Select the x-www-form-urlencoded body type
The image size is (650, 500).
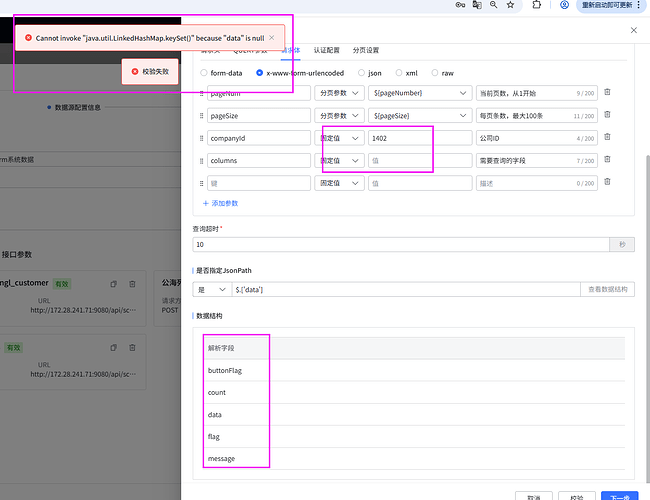[260, 73]
